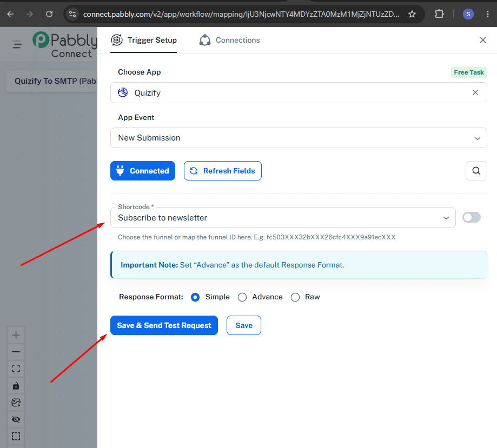
Task: Click the Save button
Action: (244, 325)
